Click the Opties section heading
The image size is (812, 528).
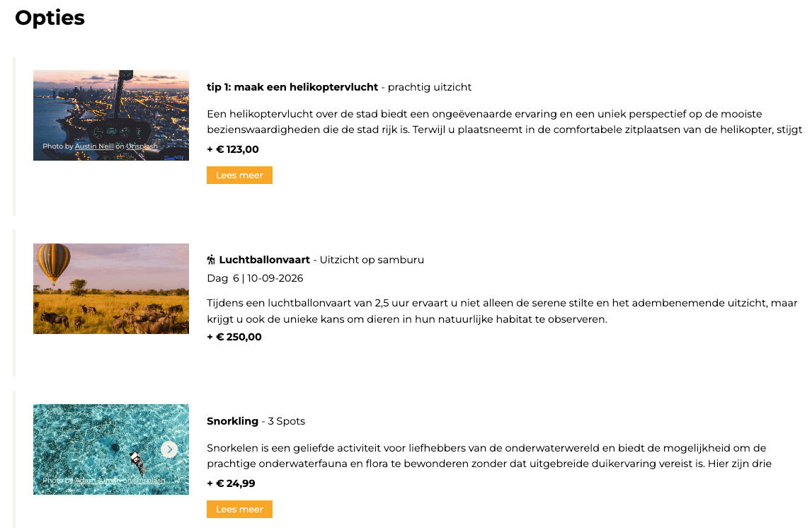pyautogui.click(x=50, y=18)
